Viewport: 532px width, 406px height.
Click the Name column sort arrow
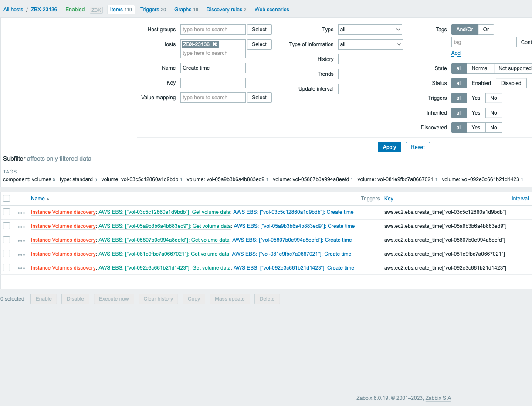click(48, 199)
